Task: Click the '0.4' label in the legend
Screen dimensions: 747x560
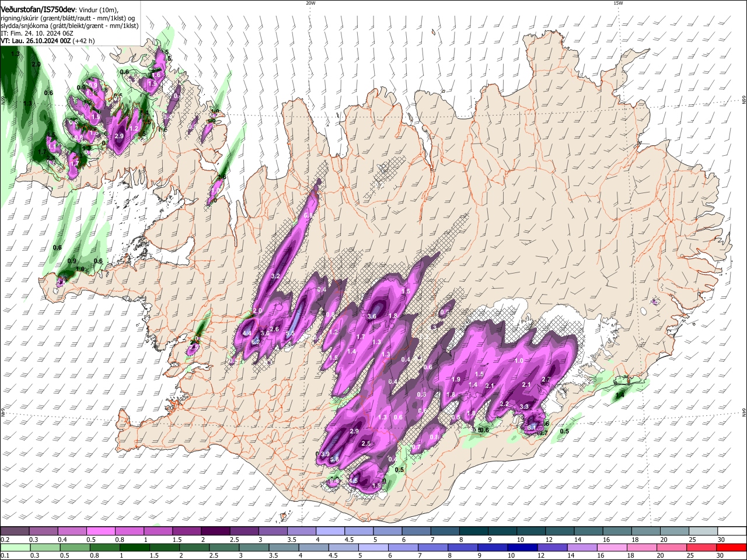Action: (62, 539)
